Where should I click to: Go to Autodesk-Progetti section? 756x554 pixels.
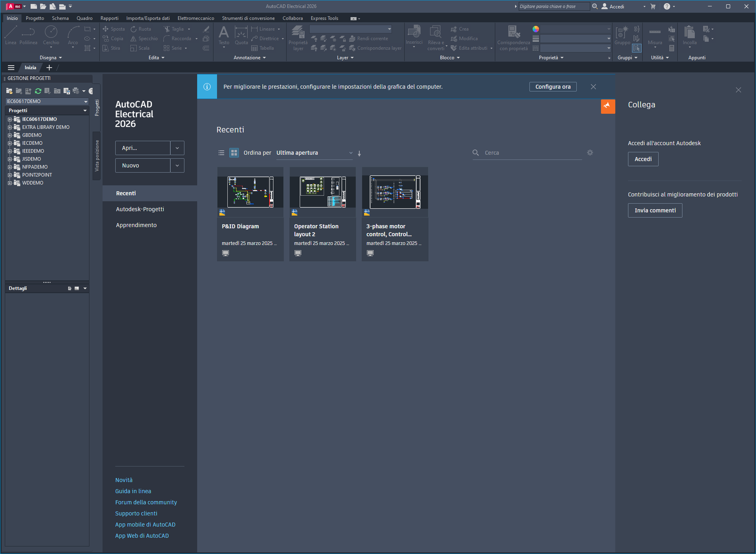coord(140,209)
